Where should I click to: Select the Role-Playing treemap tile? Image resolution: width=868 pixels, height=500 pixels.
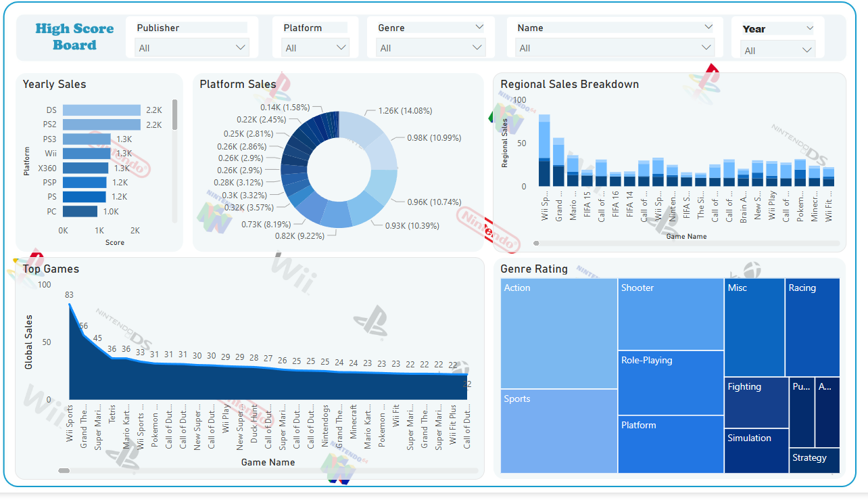click(x=671, y=383)
